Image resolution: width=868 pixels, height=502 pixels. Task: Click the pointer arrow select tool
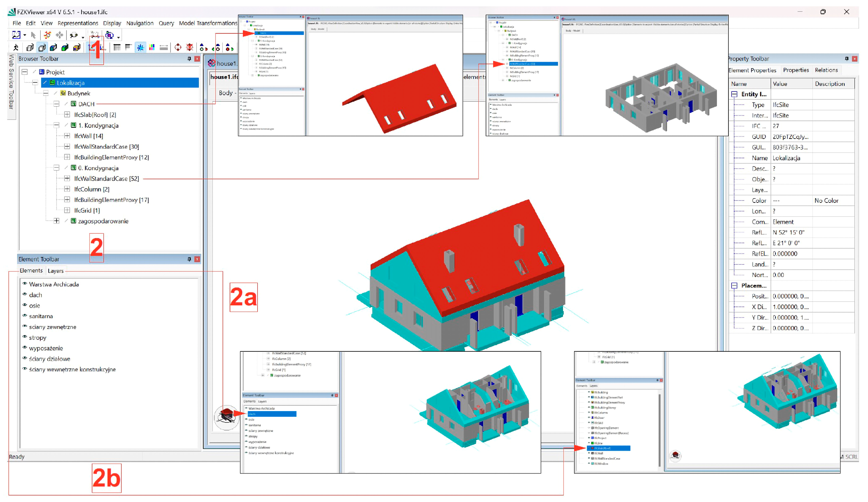pos(34,35)
